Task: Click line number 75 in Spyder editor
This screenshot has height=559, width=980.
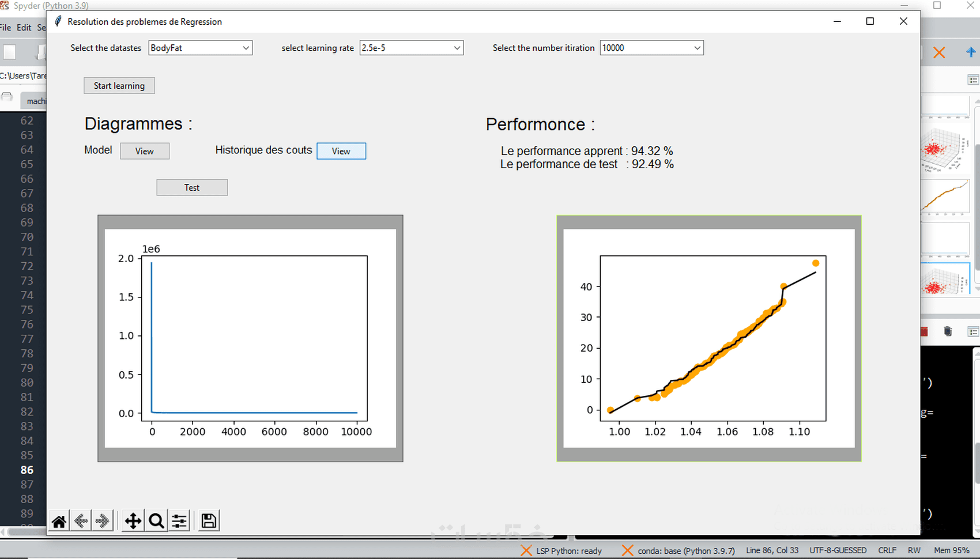Action: (27, 309)
